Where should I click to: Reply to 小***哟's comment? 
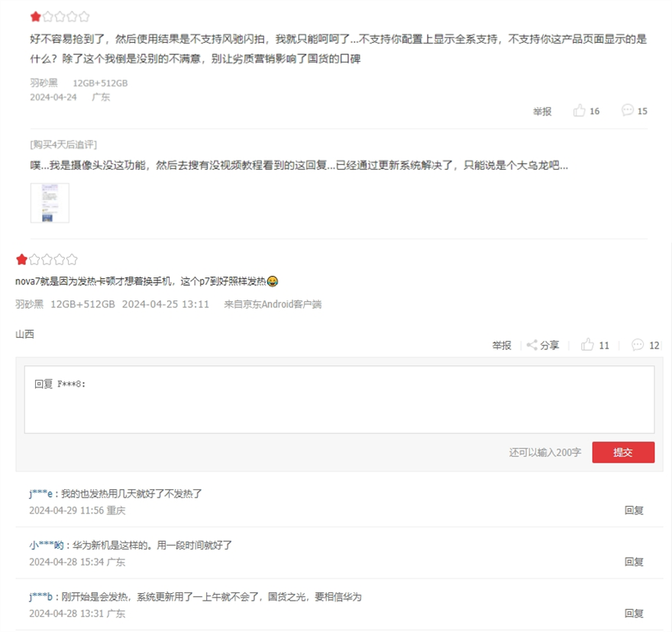pos(634,562)
